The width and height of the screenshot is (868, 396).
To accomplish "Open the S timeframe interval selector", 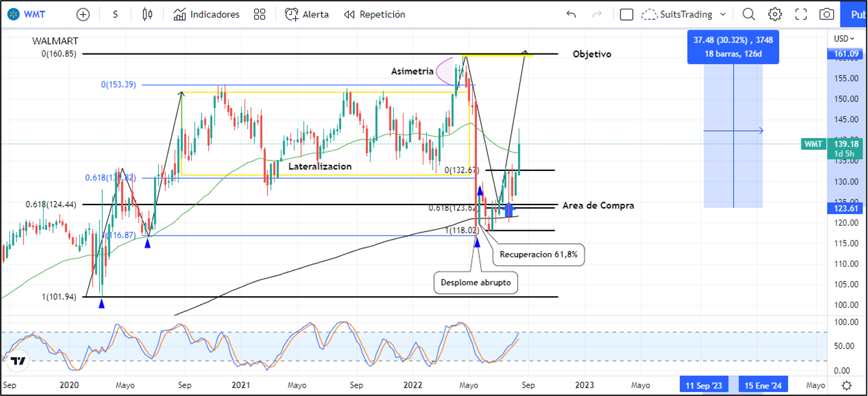I will click(x=115, y=15).
